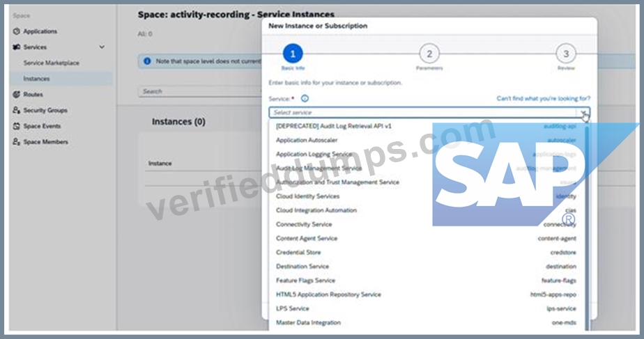The width and height of the screenshot is (644, 339).
Task: Click the blue info icon in note banner
Action: click(147, 61)
